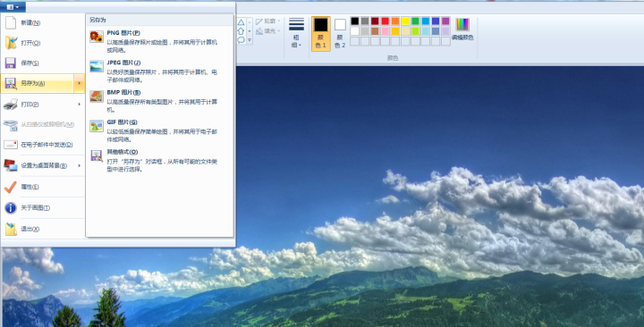Save as BMP picture (BMP 图片)
This screenshot has height=327, width=644.
[159, 101]
